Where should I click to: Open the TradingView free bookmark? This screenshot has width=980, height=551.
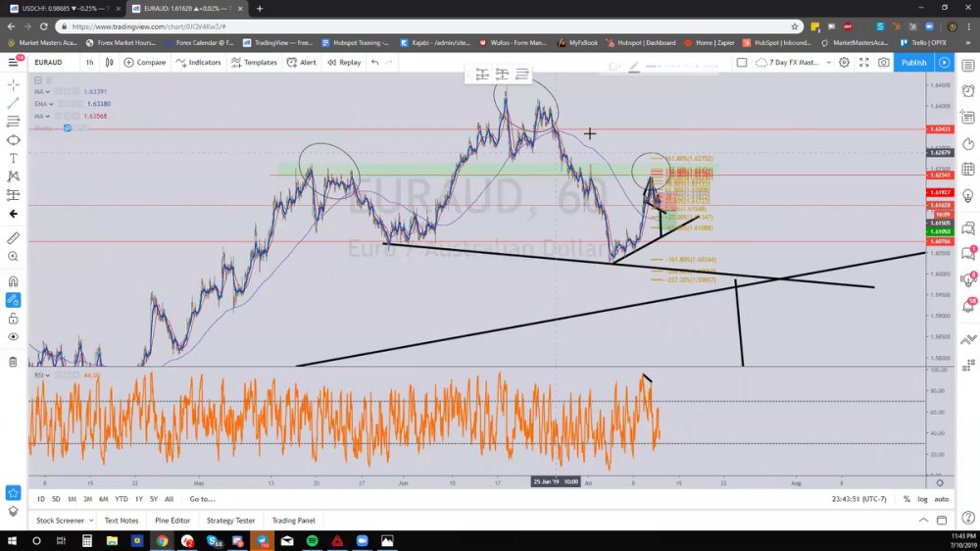(277, 42)
